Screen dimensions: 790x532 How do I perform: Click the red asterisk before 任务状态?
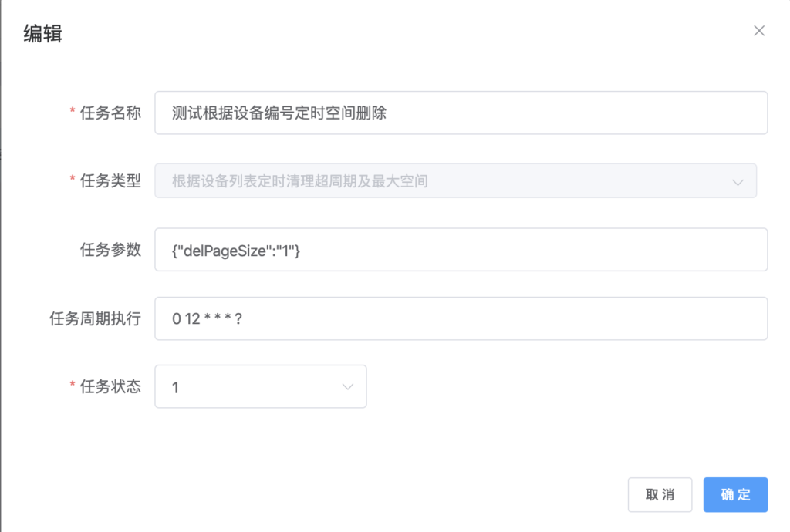click(73, 387)
